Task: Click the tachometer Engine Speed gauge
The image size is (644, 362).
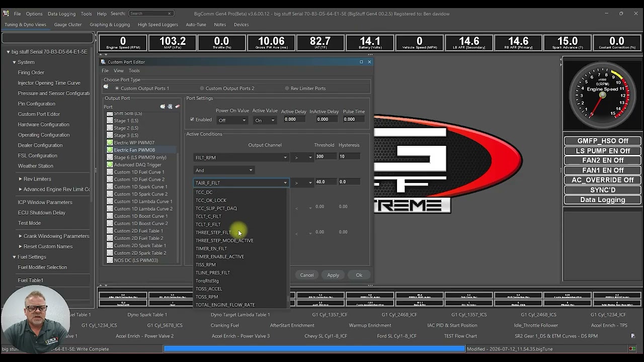Action: (x=602, y=94)
